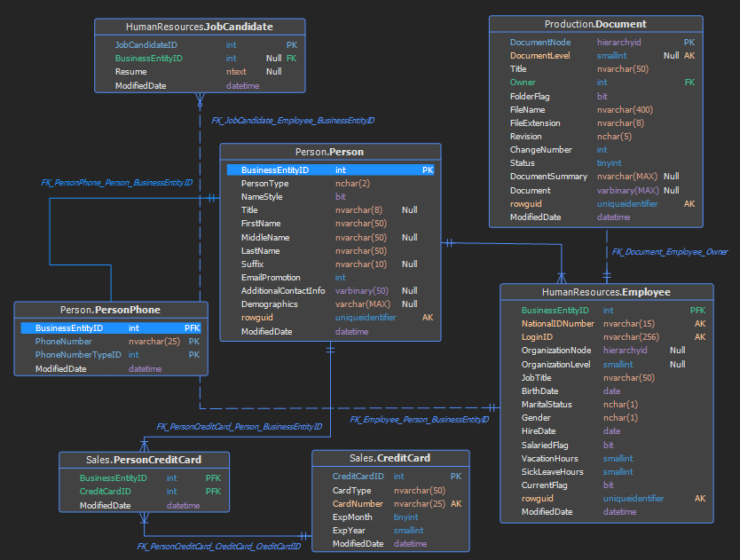Click the LastName column row
Image resolution: width=740 pixels, height=560 pixels.
(330, 251)
